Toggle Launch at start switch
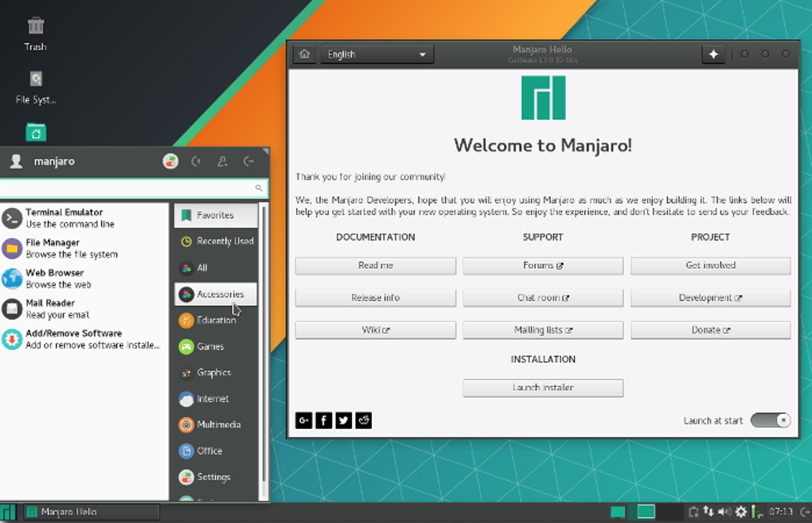The width and height of the screenshot is (812, 523). point(771,420)
